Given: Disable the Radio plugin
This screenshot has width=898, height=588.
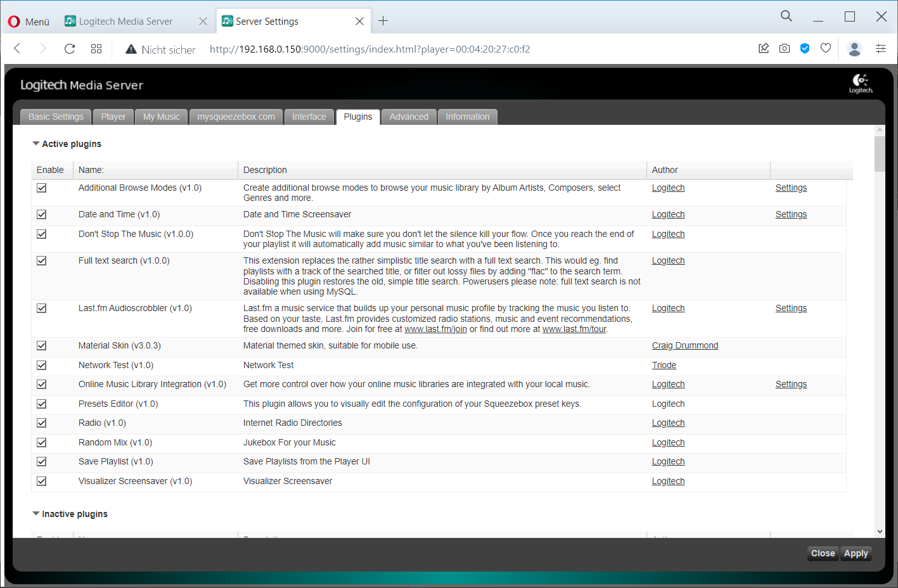Looking at the screenshot, I should [42, 423].
